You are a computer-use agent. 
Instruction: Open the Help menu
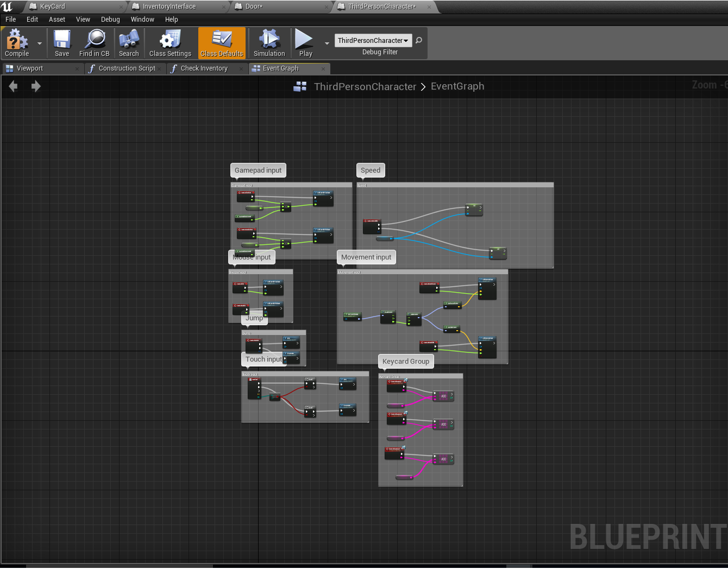point(172,19)
